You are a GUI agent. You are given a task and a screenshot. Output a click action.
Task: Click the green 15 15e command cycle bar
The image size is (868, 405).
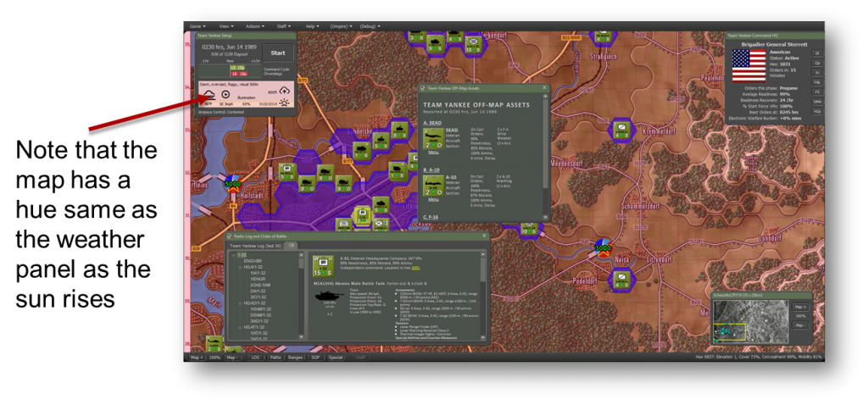point(237,68)
